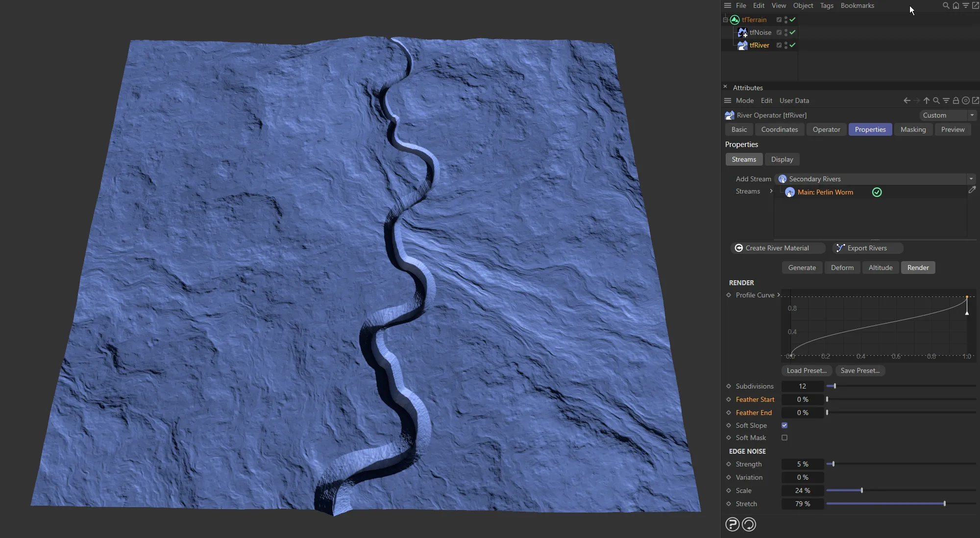Viewport: 980px width, 538px height.
Task: Switch to the Masking tab
Action: tap(913, 129)
